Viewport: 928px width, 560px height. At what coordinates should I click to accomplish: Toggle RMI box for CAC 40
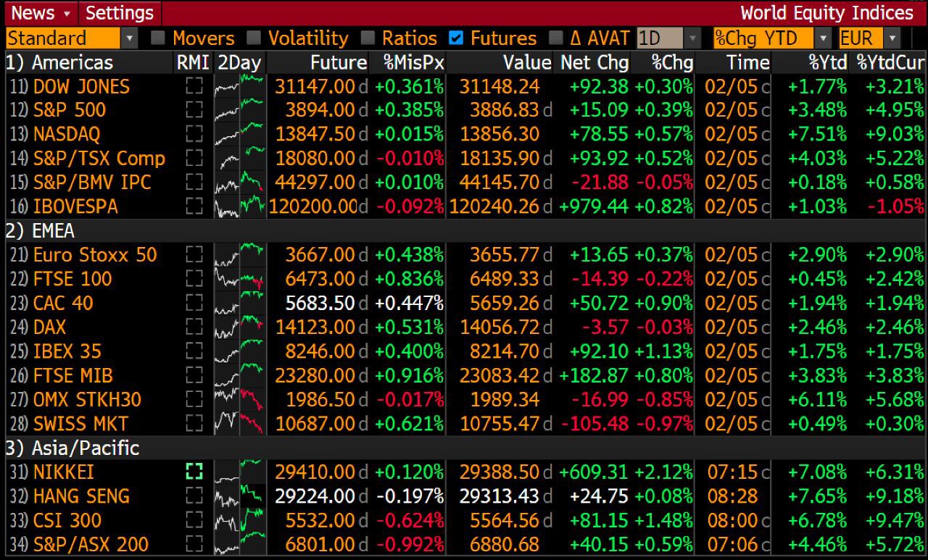(194, 303)
